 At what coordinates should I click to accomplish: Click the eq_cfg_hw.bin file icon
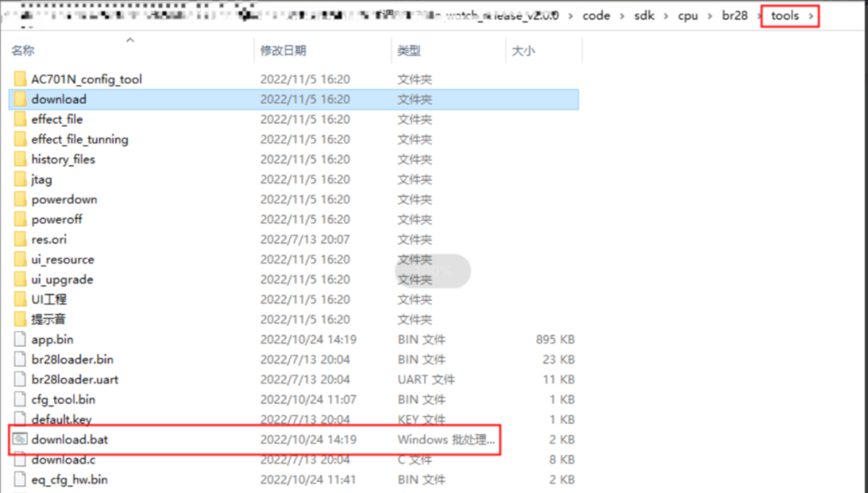pos(20,479)
